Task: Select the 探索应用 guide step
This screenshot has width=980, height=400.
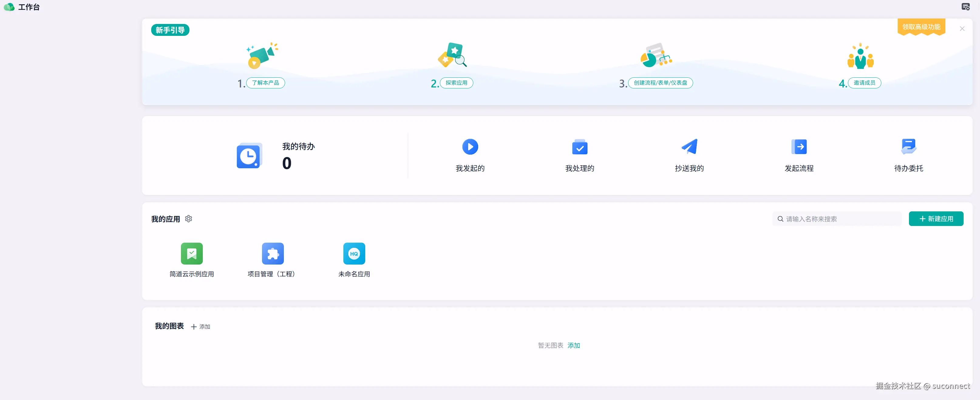Action: click(x=456, y=83)
